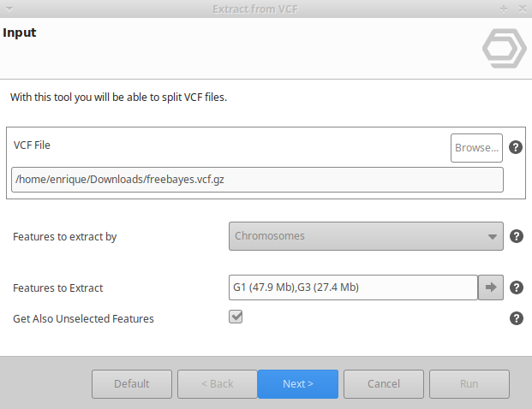532x409 pixels.
Task: Go back with the Back button
Action: pos(218,384)
